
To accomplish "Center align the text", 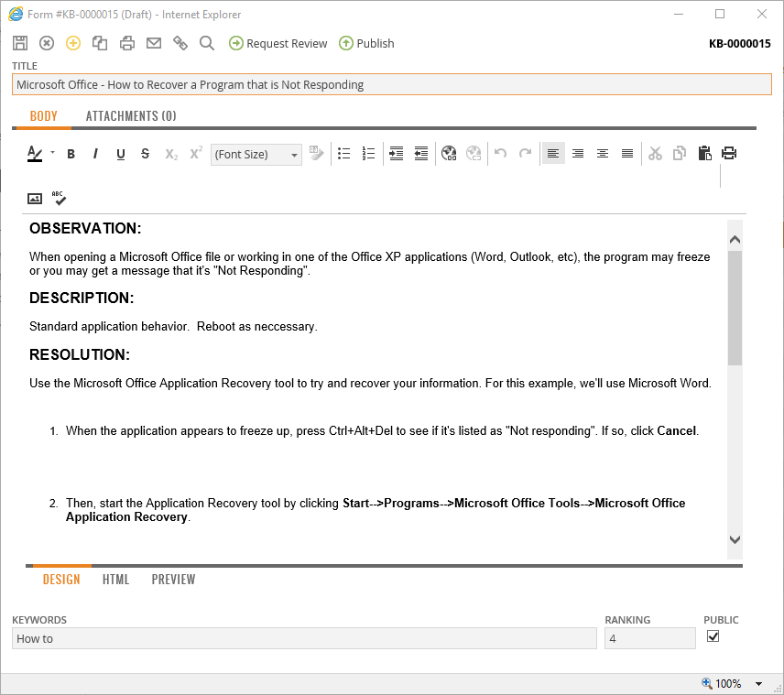I will tap(603, 154).
